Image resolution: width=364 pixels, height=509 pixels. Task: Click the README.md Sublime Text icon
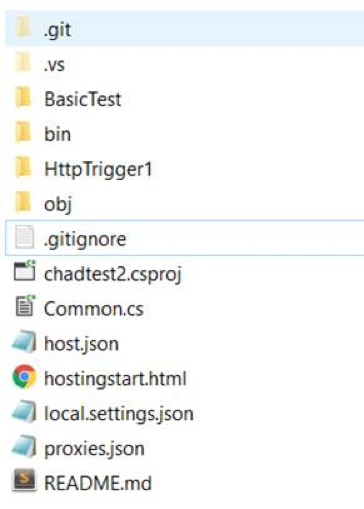tap(24, 481)
